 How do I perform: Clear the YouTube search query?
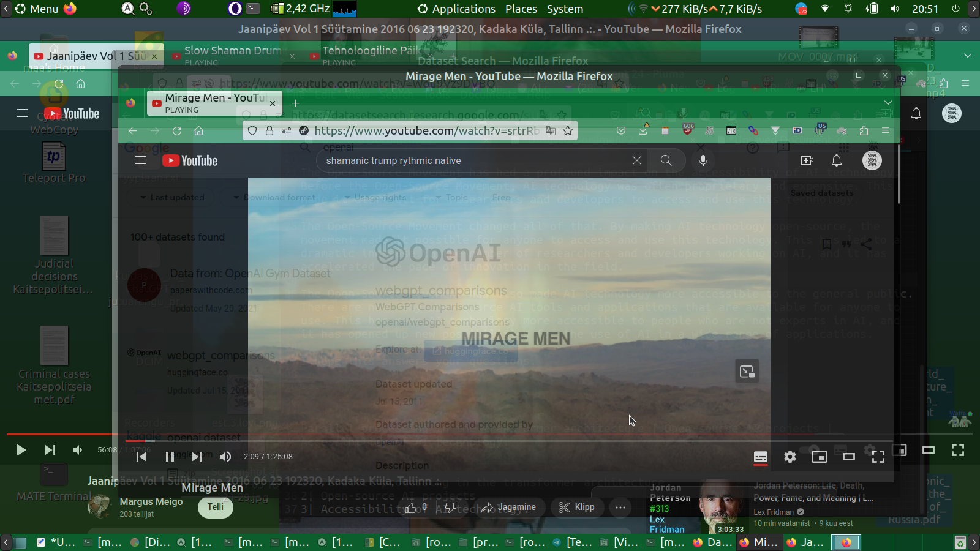coord(637,160)
